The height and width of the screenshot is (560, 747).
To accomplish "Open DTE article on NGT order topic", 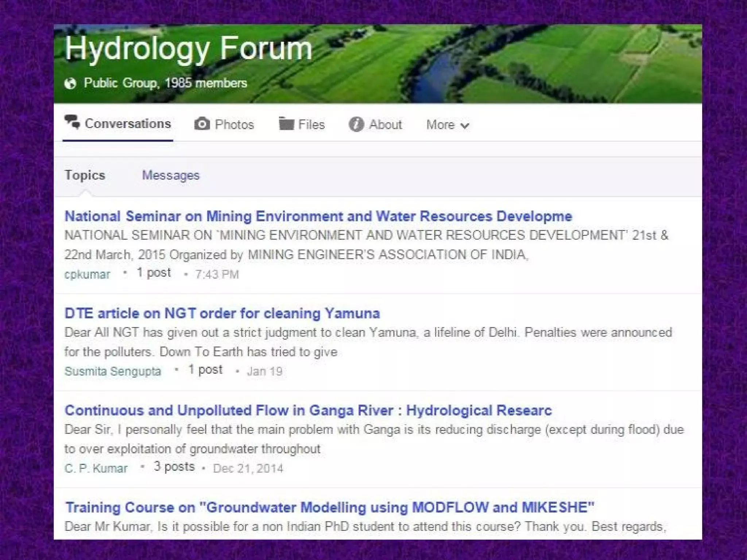I will point(222,314).
